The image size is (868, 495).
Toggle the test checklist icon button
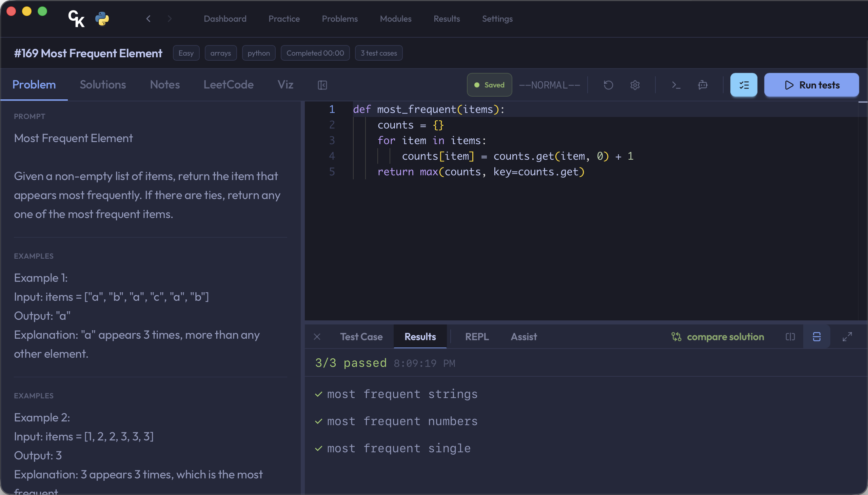point(744,85)
